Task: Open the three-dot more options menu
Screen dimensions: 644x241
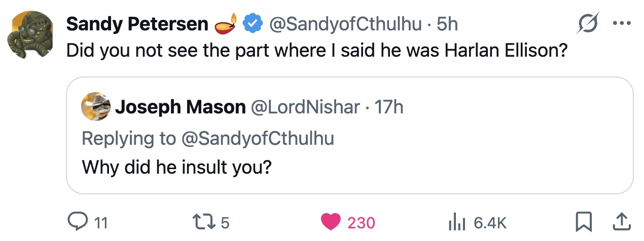Action: [x=621, y=23]
